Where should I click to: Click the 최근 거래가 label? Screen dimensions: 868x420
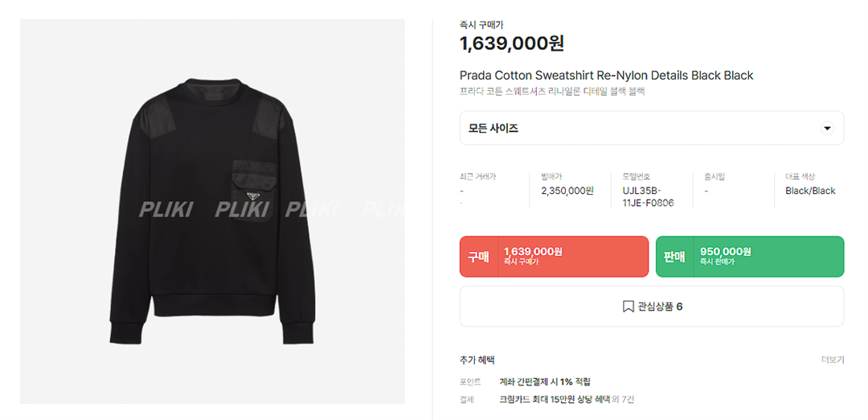477,176
